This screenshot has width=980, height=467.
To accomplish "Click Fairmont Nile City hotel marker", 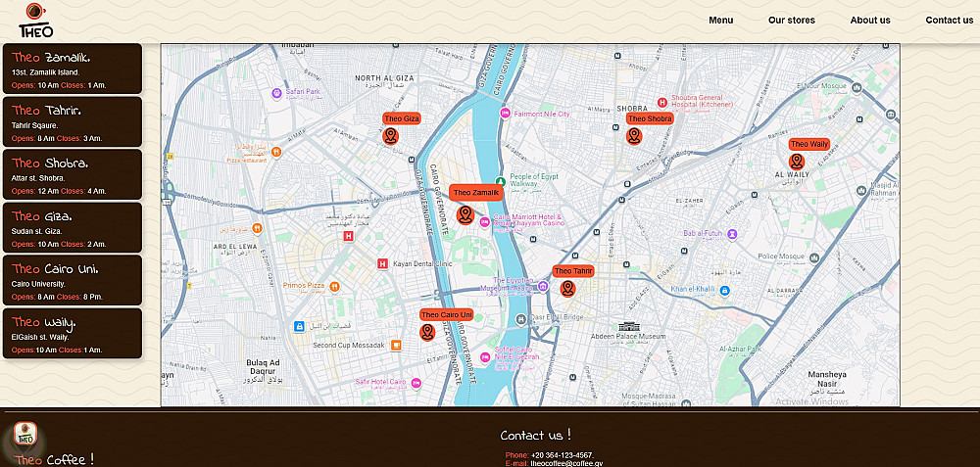I will tap(505, 114).
